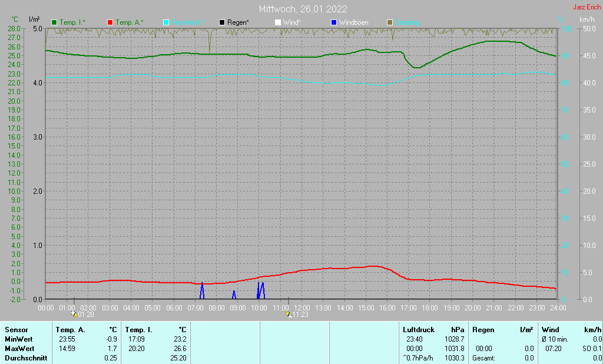The image size is (603, 364).
Task: Click the moon marker at 01:20
Action: pos(74,314)
